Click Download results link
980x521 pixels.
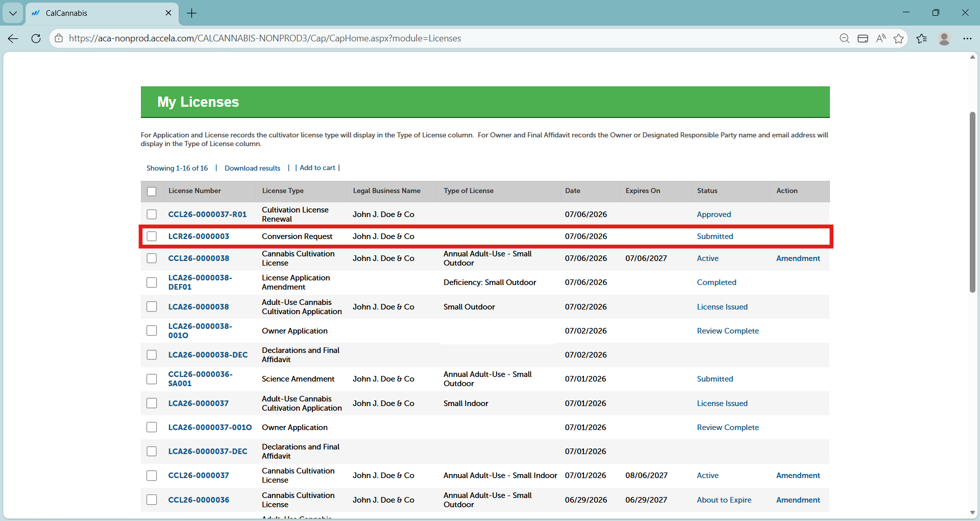click(252, 168)
